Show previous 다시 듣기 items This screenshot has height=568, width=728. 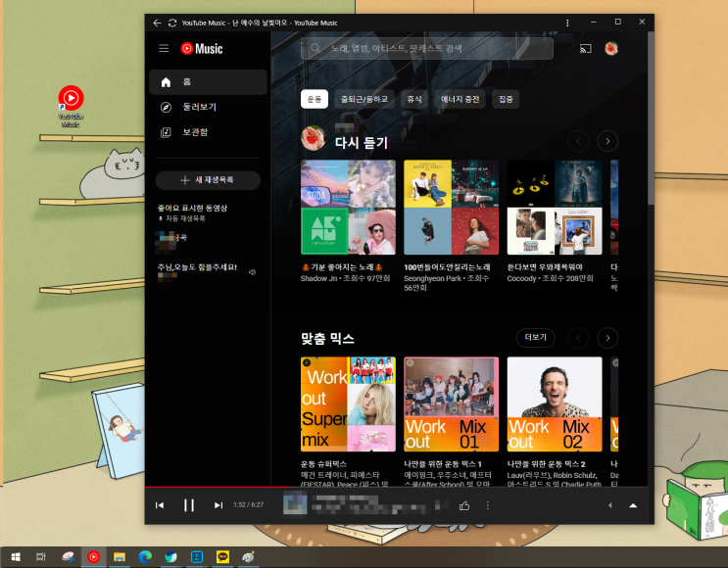click(x=578, y=141)
